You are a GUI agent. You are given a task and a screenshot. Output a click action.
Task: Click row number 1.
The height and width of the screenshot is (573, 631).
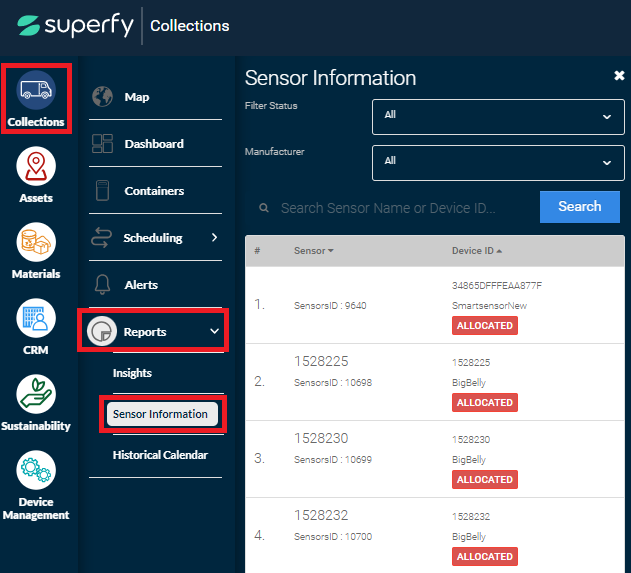pos(259,305)
